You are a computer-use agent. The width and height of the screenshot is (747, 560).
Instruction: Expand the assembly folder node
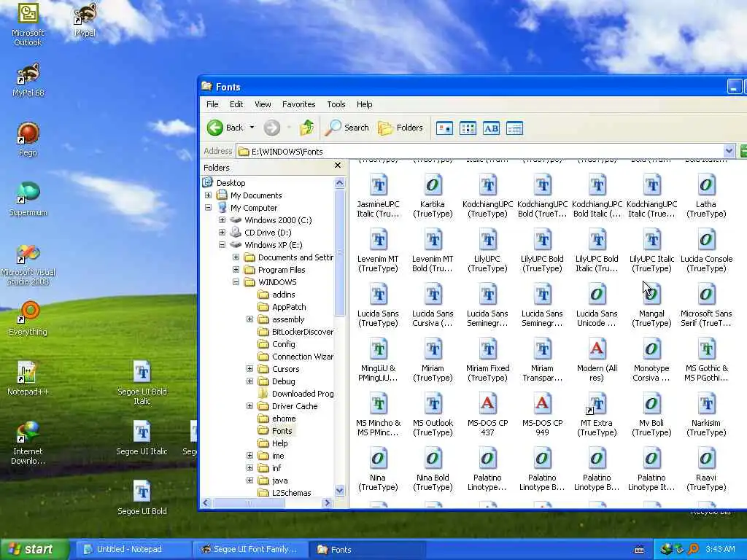coord(249,319)
